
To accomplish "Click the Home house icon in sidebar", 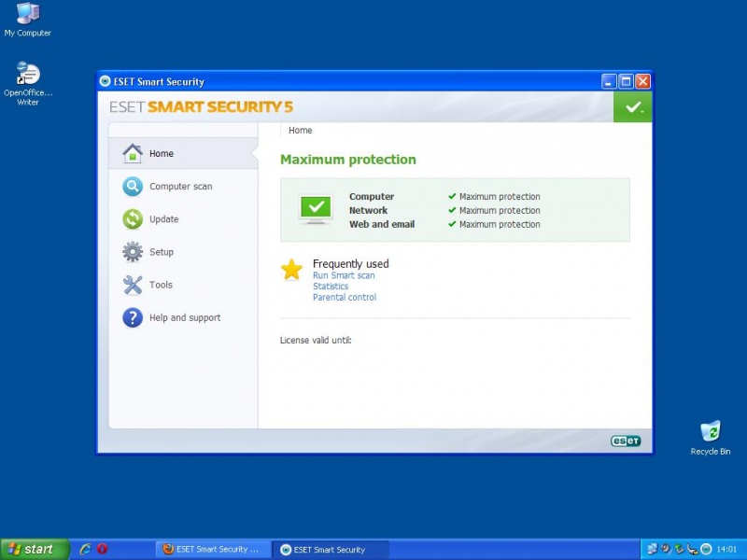I will [x=133, y=153].
